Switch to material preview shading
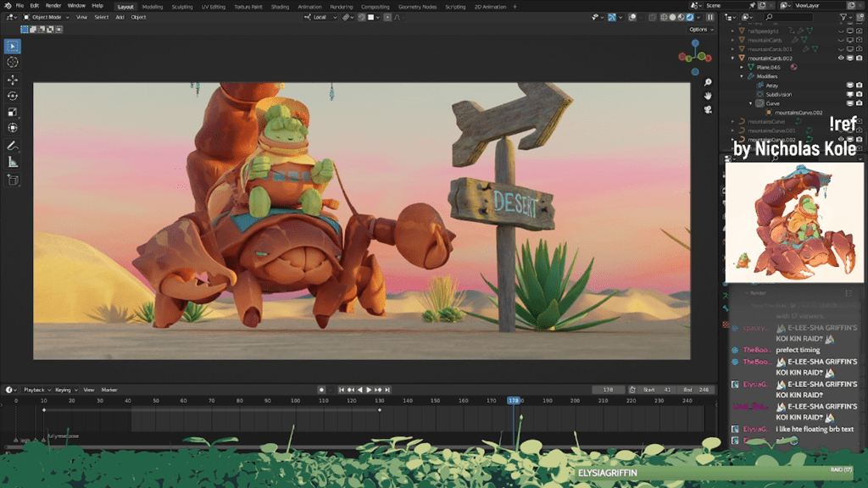Viewport: 868px width, 488px height. pos(681,17)
